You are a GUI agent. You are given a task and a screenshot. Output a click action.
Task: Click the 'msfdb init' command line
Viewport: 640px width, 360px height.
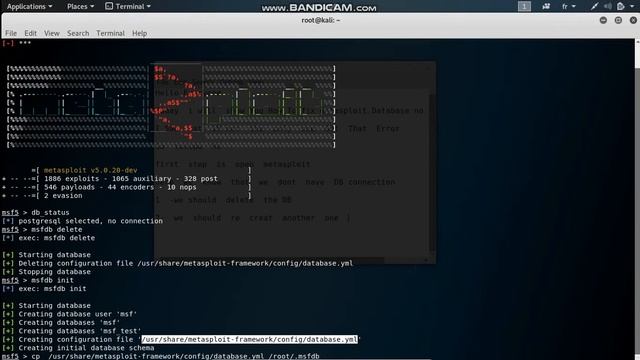click(x=38, y=280)
